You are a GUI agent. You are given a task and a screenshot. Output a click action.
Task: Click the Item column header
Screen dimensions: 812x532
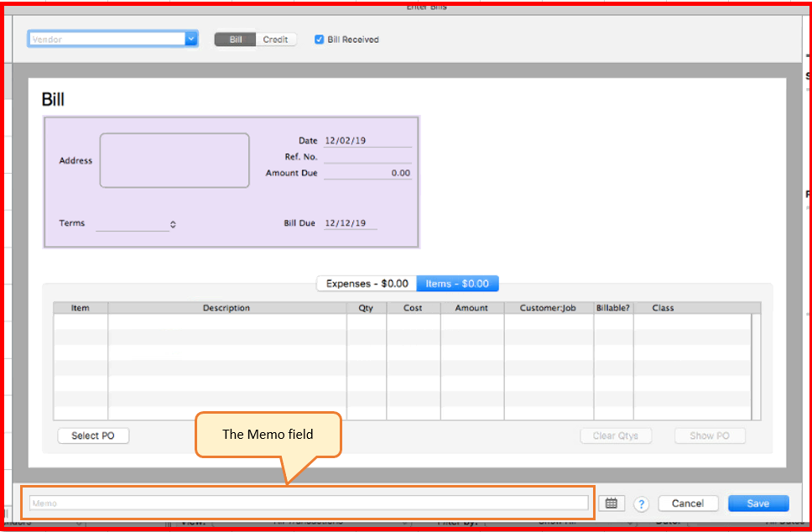point(81,308)
